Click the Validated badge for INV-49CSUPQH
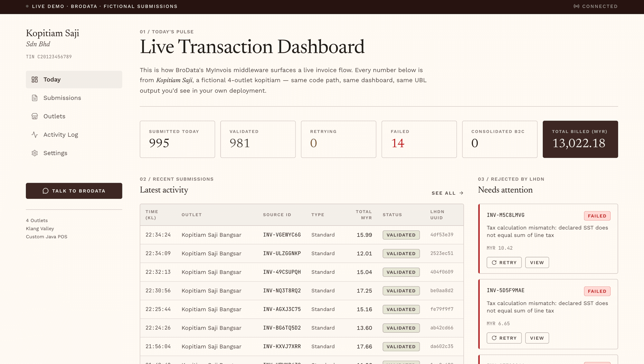644x364 pixels. [401, 272]
